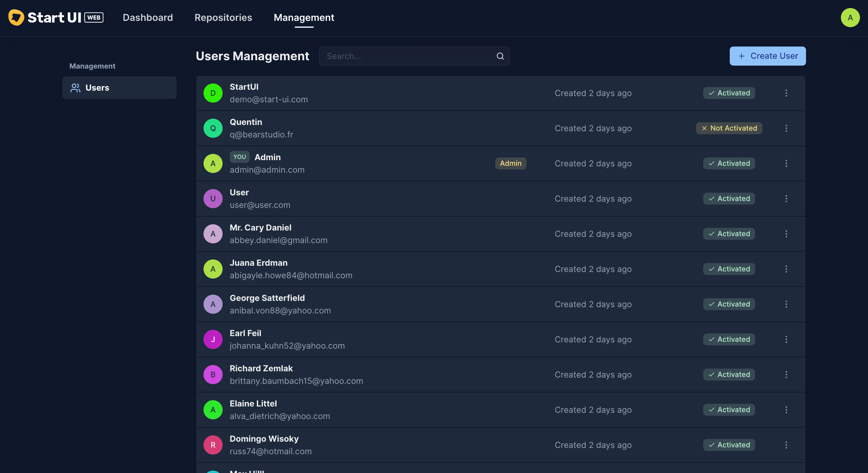The image size is (868, 473).
Task: Open three-dot menu for Mr. Cary Daniel
Action: [x=786, y=234]
